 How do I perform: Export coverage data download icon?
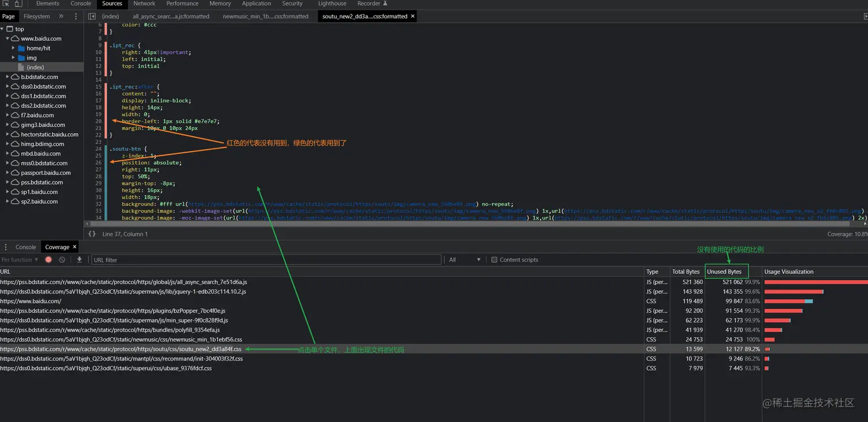tap(79, 260)
